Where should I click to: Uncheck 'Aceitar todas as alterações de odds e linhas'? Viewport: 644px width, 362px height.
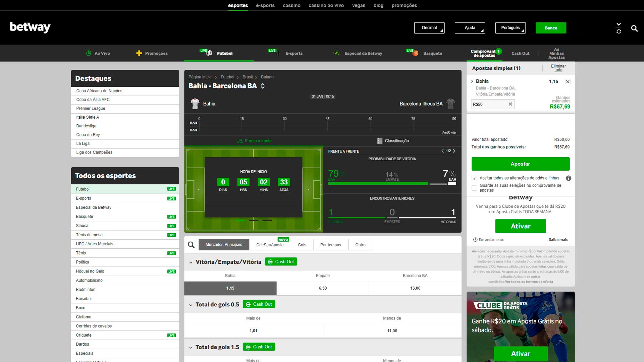(474, 178)
